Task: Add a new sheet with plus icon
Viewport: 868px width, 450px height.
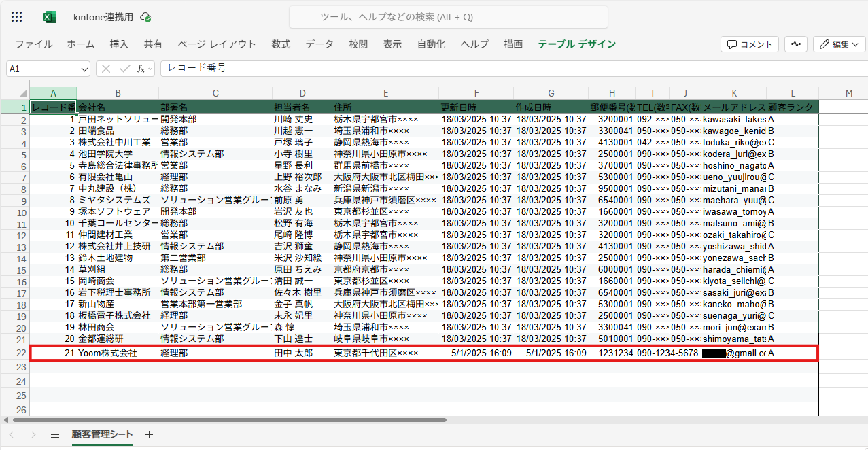Action: [x=150, y=435]
